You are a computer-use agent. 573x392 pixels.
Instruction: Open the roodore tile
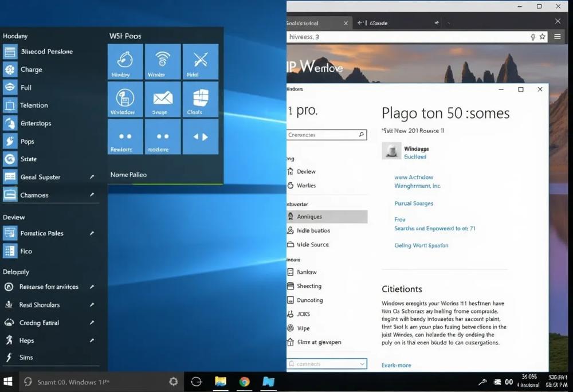click(x=163, y=136)
